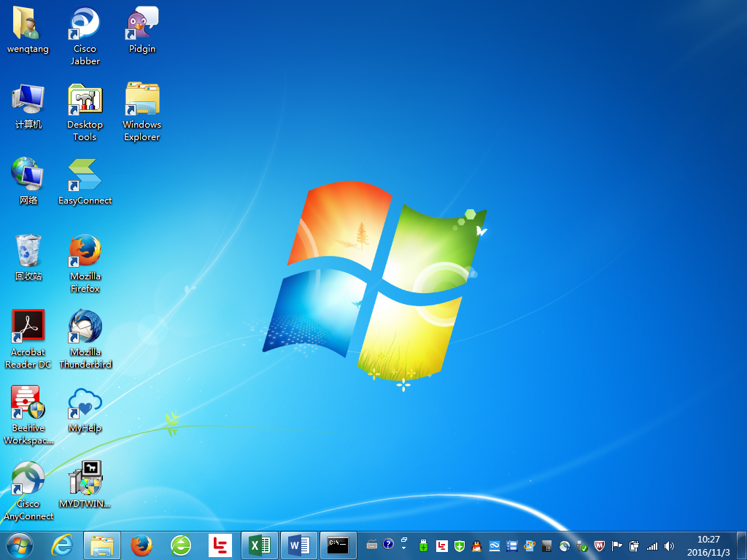Launch Internet Explorer from the taskbar
This screenshot has height=560, width=747.
pos(63,545)
